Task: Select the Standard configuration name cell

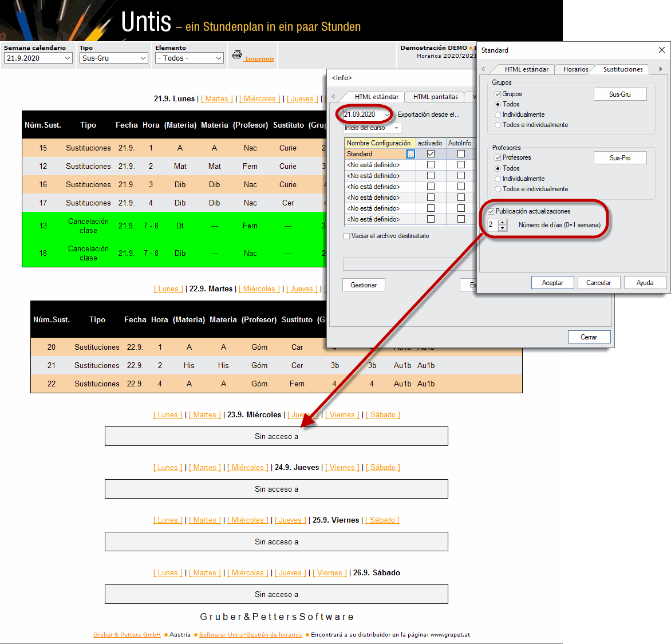Action: pos(376,154)
